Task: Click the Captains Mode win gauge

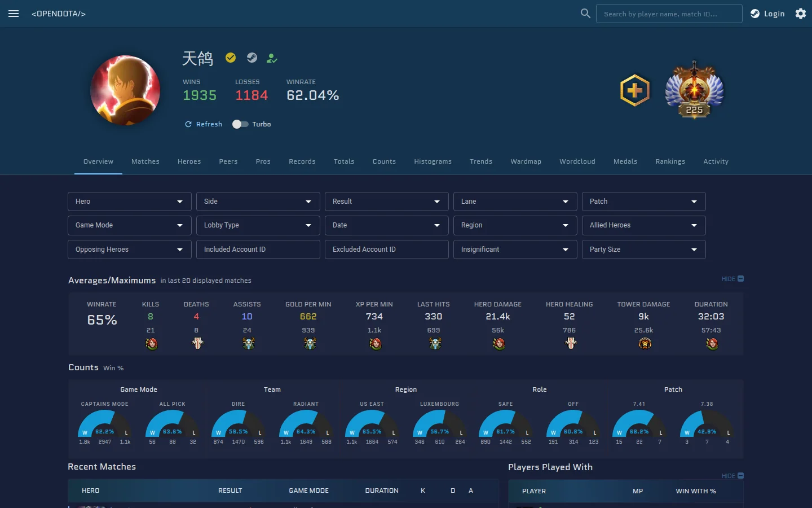Action: tap(105, 423)
